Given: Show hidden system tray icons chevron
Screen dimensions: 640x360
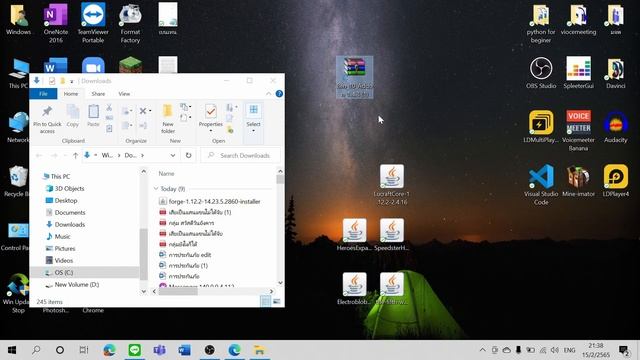Looking at the screenshot, I should (482, 350).
